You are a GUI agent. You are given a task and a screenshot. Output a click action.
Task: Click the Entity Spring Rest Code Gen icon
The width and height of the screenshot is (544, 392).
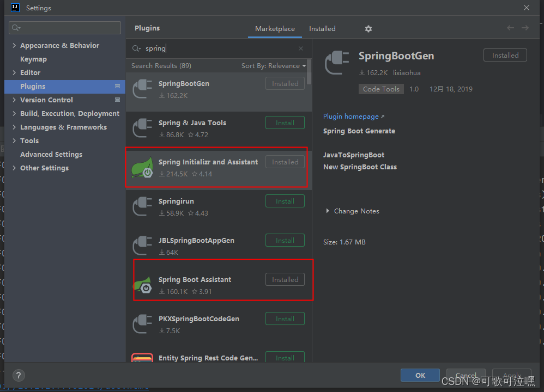(142, 358)
